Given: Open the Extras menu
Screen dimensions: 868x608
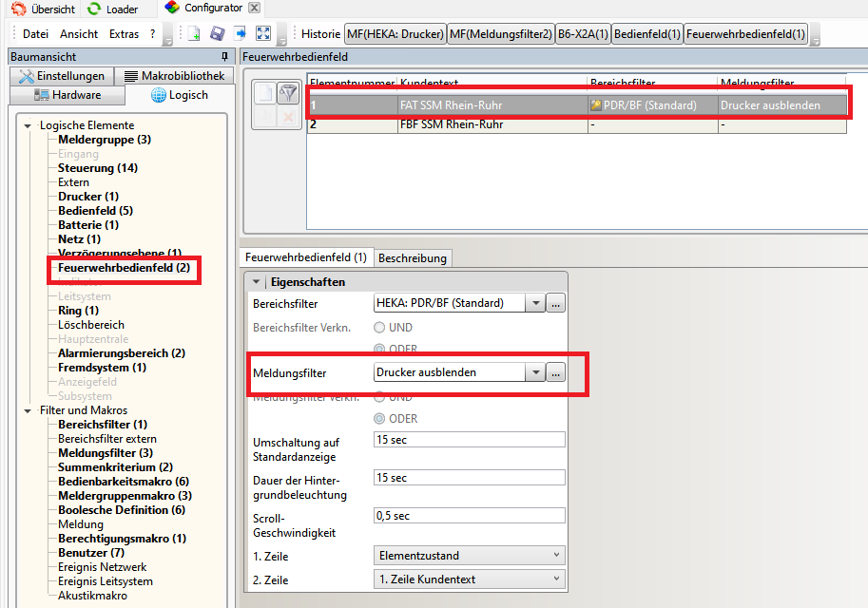Looking at the screenshot, I should 124,34.
